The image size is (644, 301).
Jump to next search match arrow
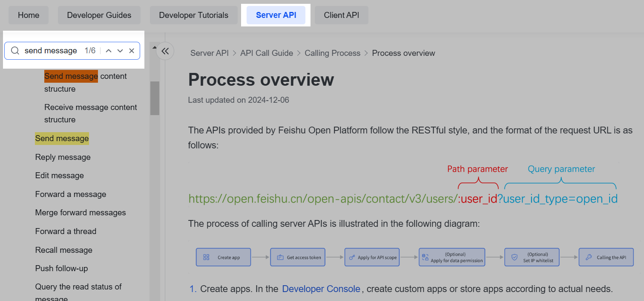(x=120, y=51)
